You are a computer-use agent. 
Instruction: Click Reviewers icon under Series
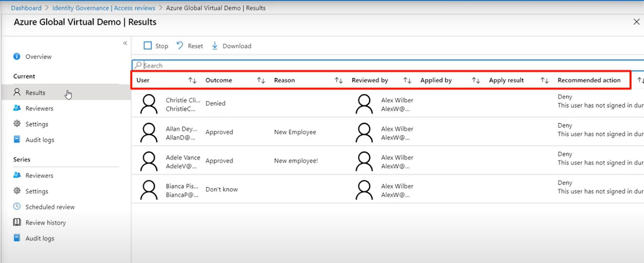point(17,175)
